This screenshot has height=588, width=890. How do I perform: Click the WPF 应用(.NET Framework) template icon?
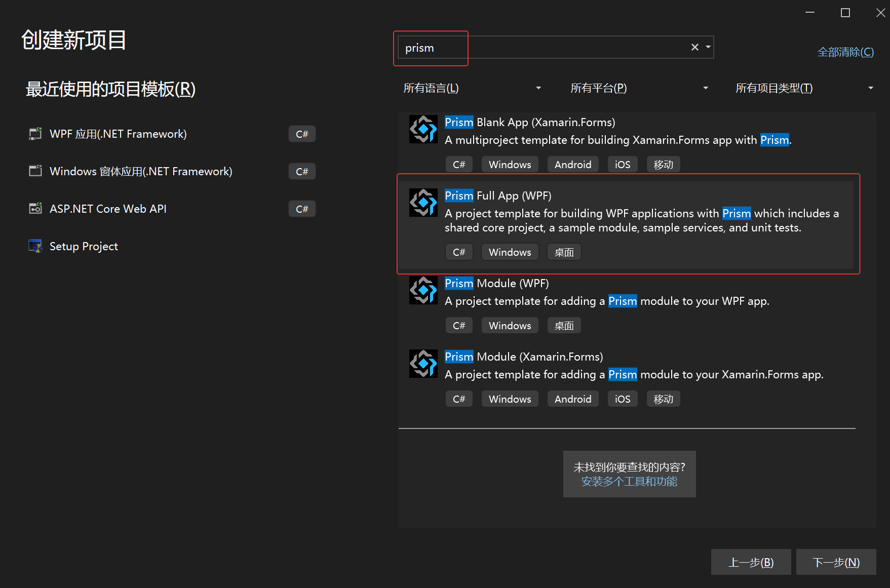pos(35,134)
